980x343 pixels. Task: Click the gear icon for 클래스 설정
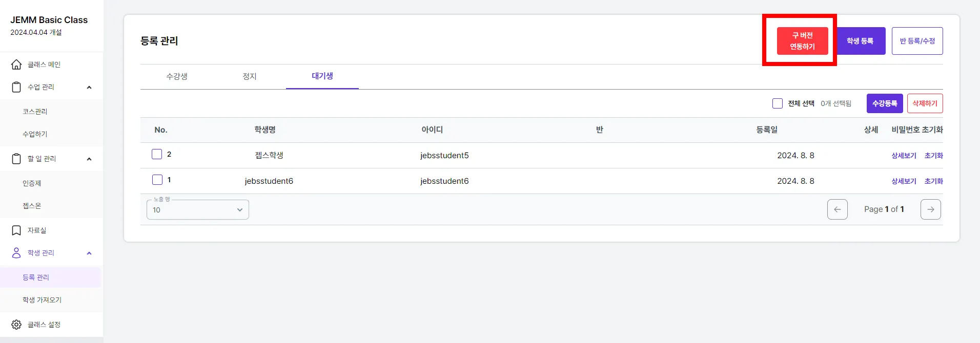[x=16, y=325]
